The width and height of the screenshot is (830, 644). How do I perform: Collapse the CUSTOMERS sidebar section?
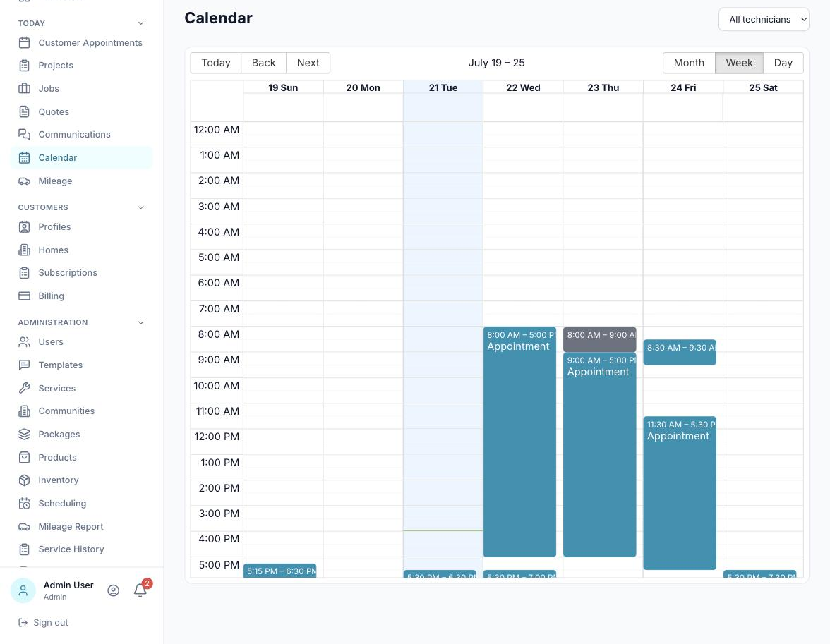141,207
